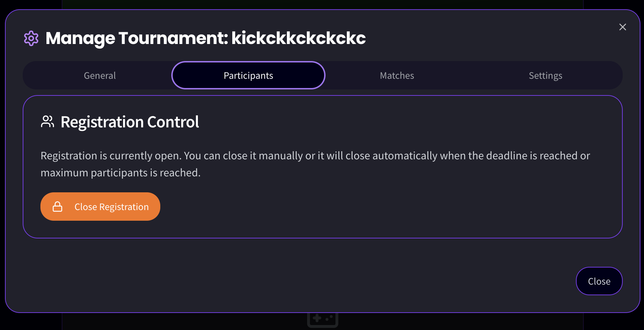Click the 'Registration is currently open' sentence

pyautogui.click(x=111, y=156)
